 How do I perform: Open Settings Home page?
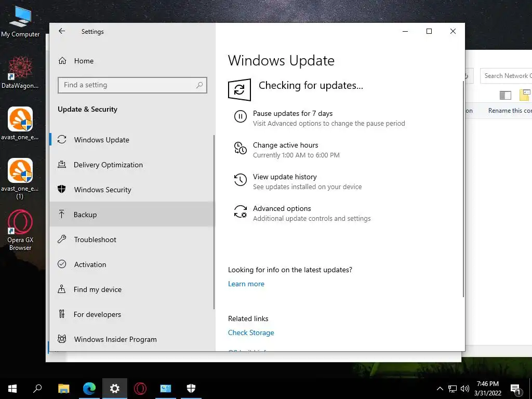tap(84, 61)
